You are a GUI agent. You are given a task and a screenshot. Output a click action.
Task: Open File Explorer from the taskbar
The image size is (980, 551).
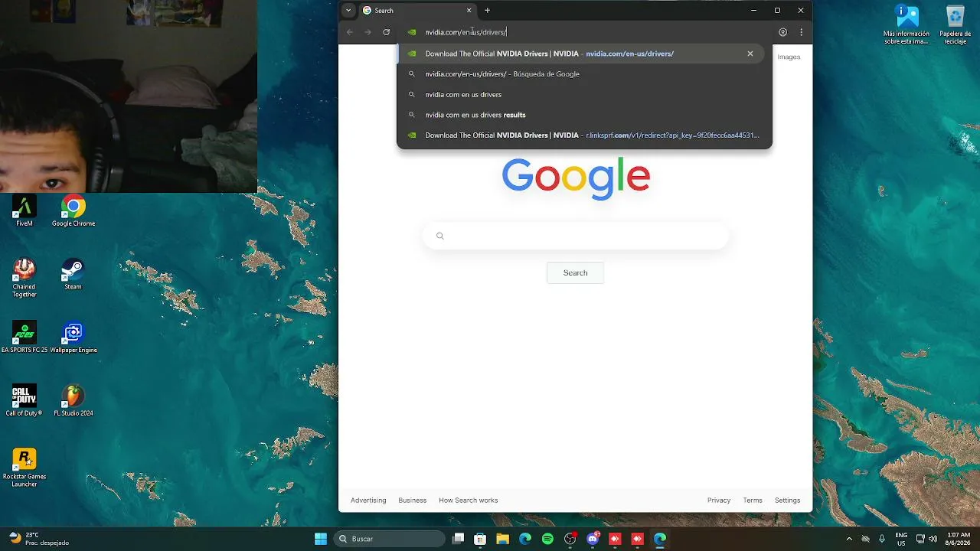pyautogui.click(x=502, y=539)
